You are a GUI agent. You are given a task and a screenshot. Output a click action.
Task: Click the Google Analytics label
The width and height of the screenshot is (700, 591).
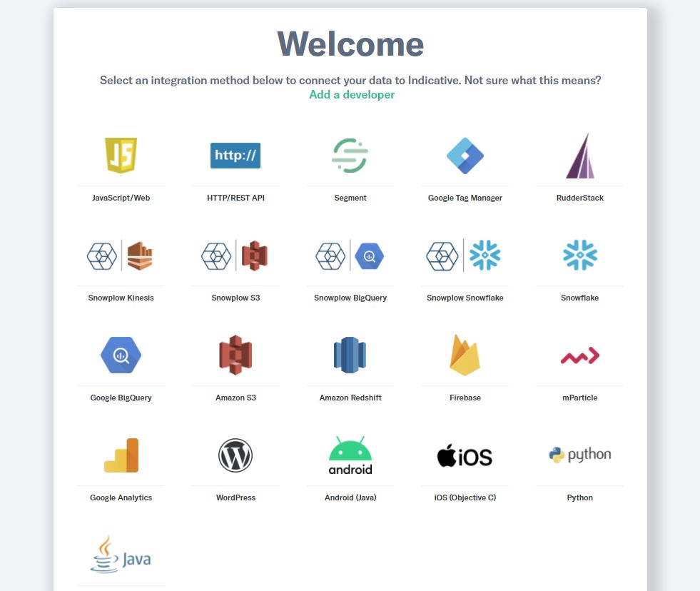pyautogui.click(x=121, y=498)
